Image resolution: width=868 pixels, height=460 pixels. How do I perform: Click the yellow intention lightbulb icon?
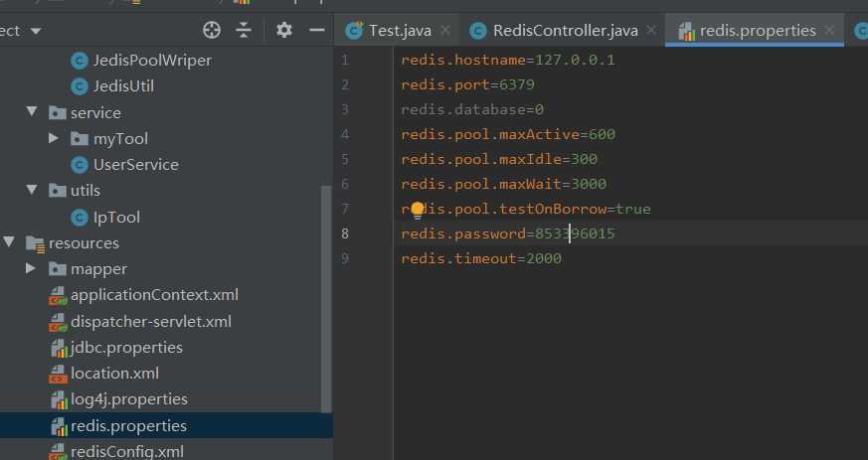pyautogui.click(x=418, y=209)
